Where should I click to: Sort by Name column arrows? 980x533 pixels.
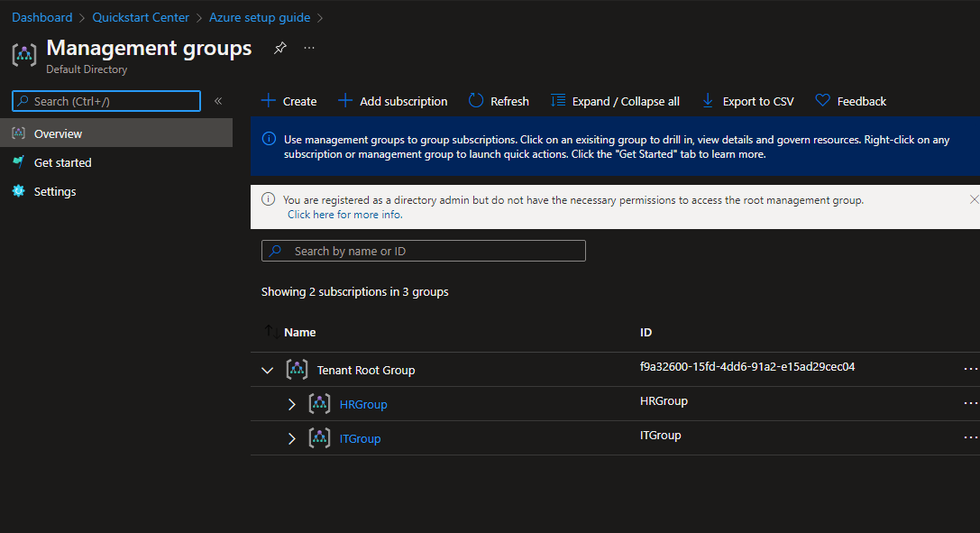pyautogui.click(x=270, y=332)
